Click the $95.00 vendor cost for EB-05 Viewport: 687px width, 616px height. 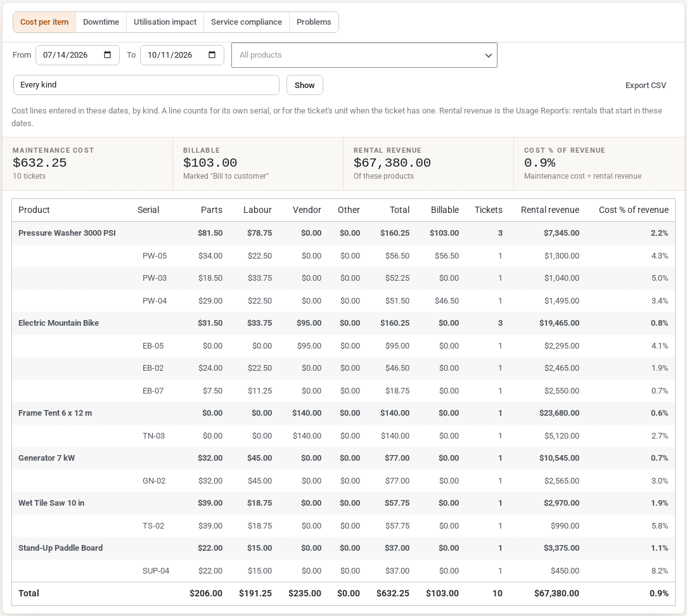(309, 346)
